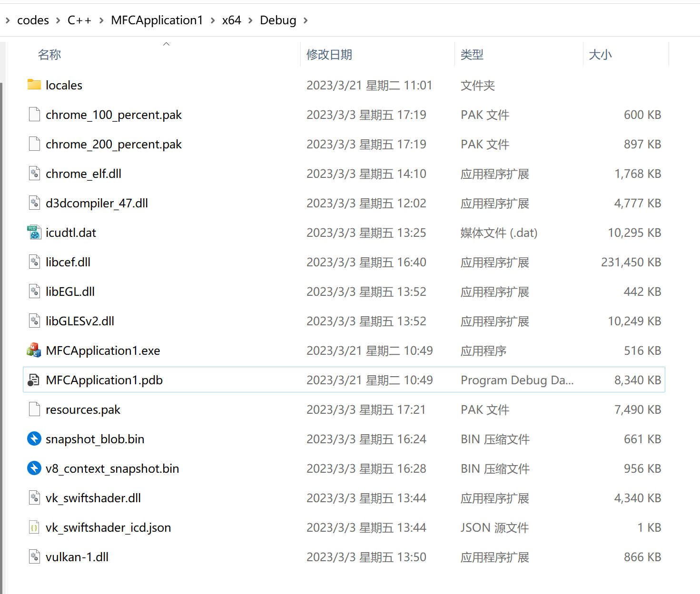
Task: Navigate to x64 folder in breadcrumb
Action: (x=231, y=20)
